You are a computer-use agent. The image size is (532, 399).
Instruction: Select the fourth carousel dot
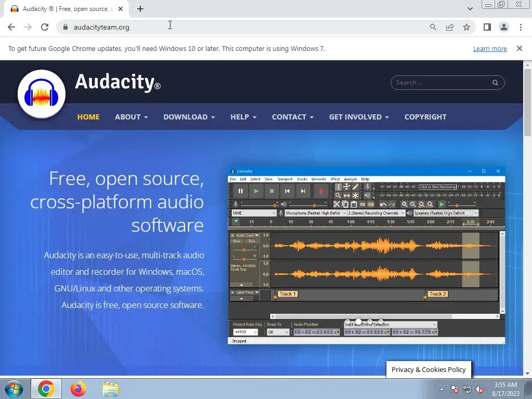click(381, 321)
